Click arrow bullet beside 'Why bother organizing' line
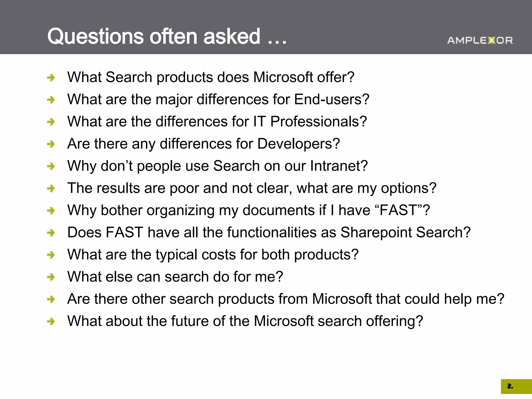Viewport: 532px width, 399px height. point(51,210)
